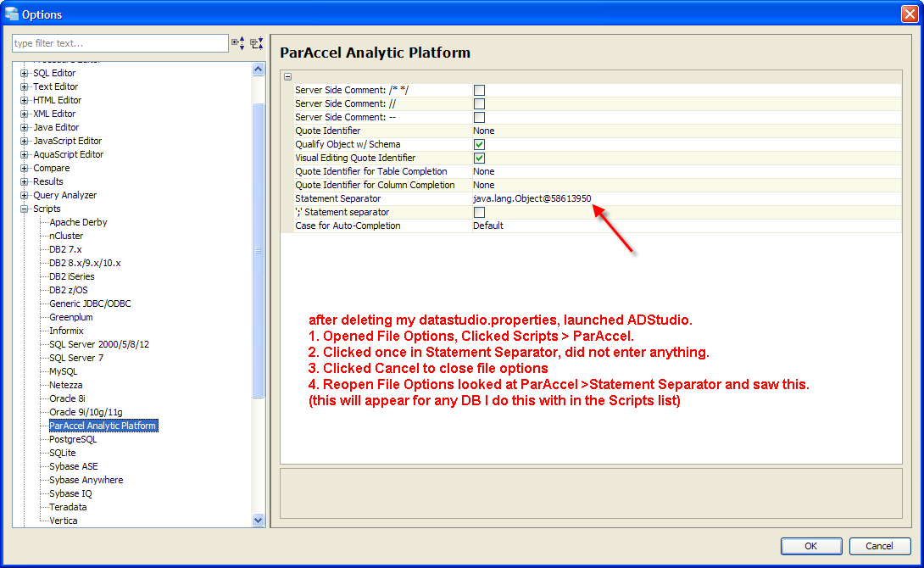The height and width of the screenshot is (568, 924).
Task: Open Quote Identifier value None
Action: 687,131
